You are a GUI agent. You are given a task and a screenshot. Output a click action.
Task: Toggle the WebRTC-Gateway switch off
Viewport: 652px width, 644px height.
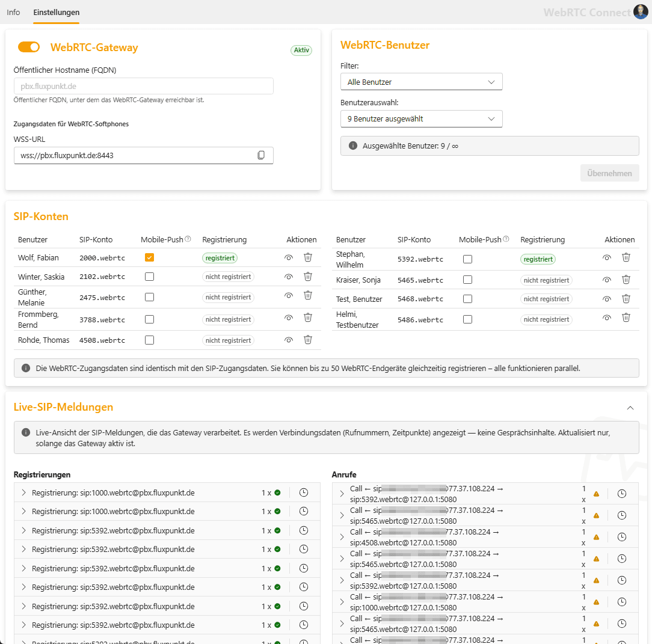29,47
